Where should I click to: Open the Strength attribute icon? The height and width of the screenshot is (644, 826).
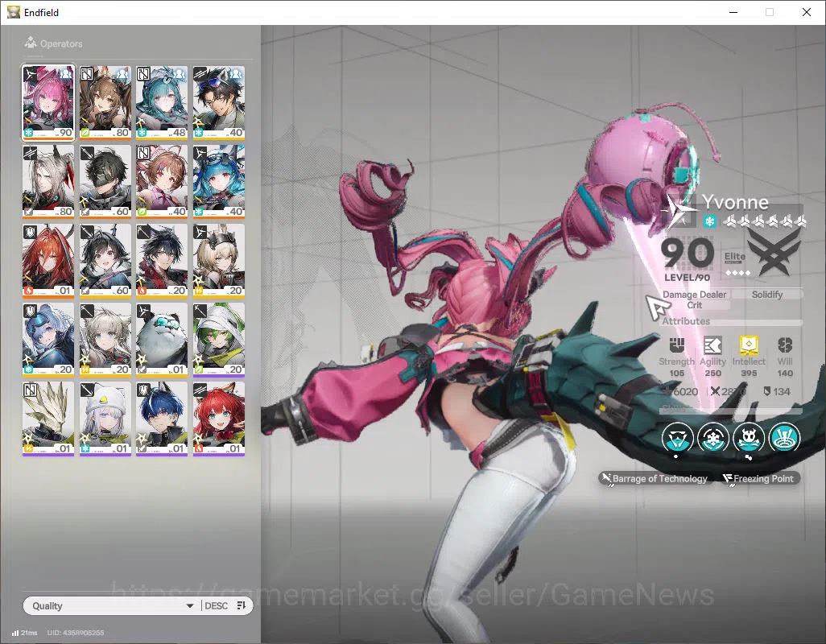676,345
